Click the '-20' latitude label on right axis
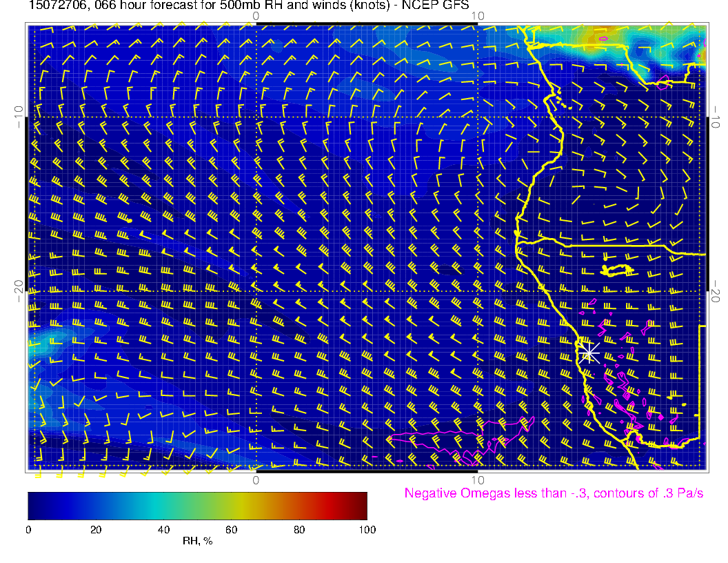 click(716, 291)
